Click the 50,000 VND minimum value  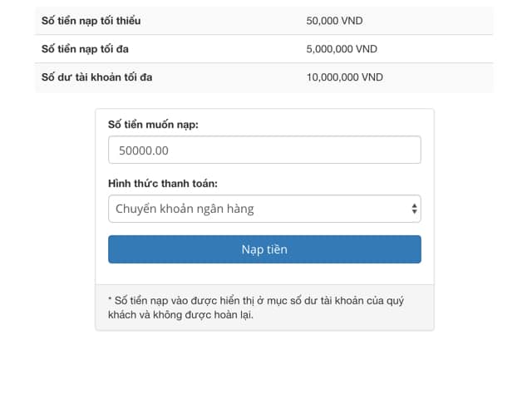334,21
